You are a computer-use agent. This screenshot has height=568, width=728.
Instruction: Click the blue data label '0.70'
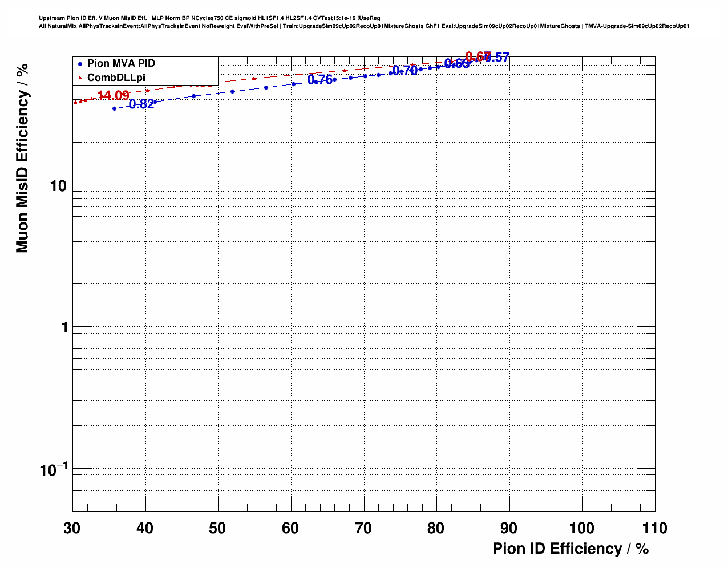(405, 71)
